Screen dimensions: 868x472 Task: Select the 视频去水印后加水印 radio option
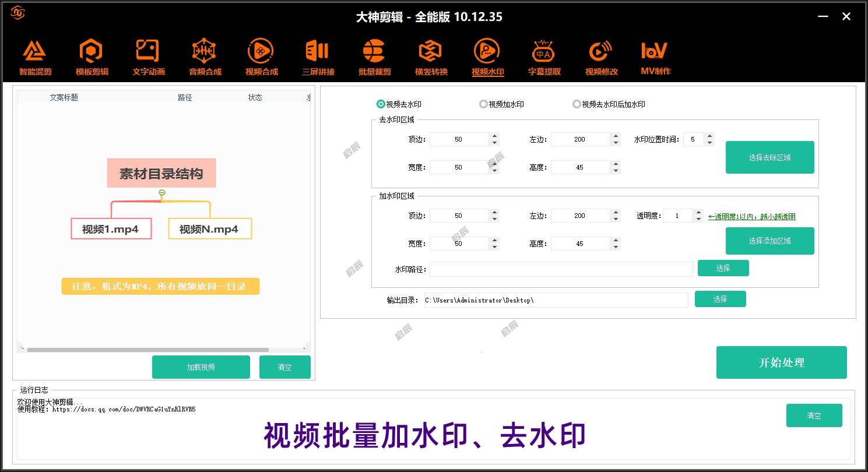pos(609,104)
